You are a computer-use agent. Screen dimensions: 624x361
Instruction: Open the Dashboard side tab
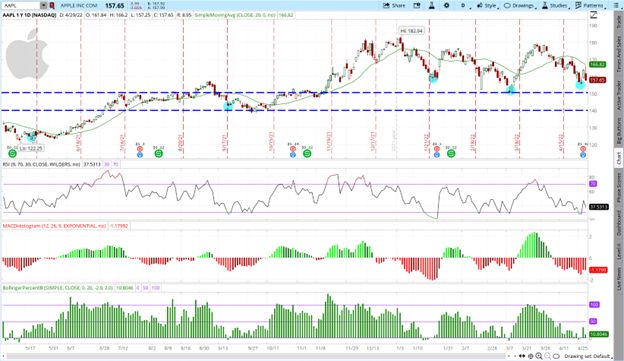click(x=619, y=222)
